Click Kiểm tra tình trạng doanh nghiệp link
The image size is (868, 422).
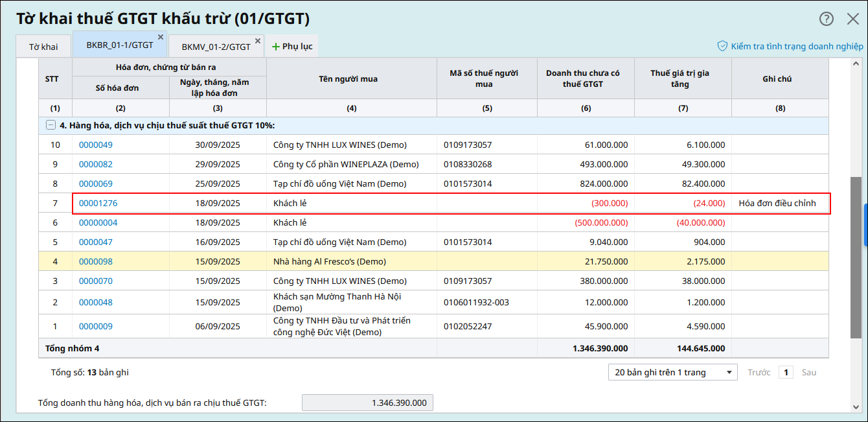[x=797, y=46]
